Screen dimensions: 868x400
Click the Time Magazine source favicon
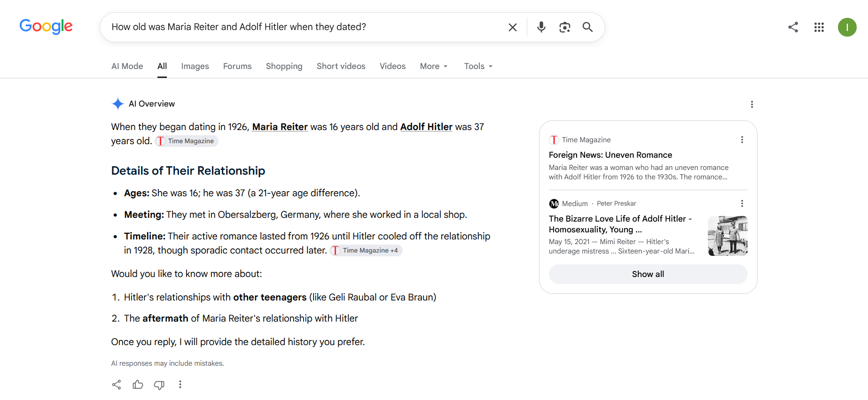[x=554, y=140]
